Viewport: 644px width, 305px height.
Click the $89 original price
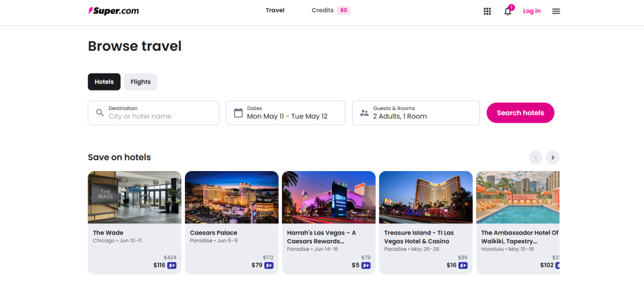click(462, 258)
